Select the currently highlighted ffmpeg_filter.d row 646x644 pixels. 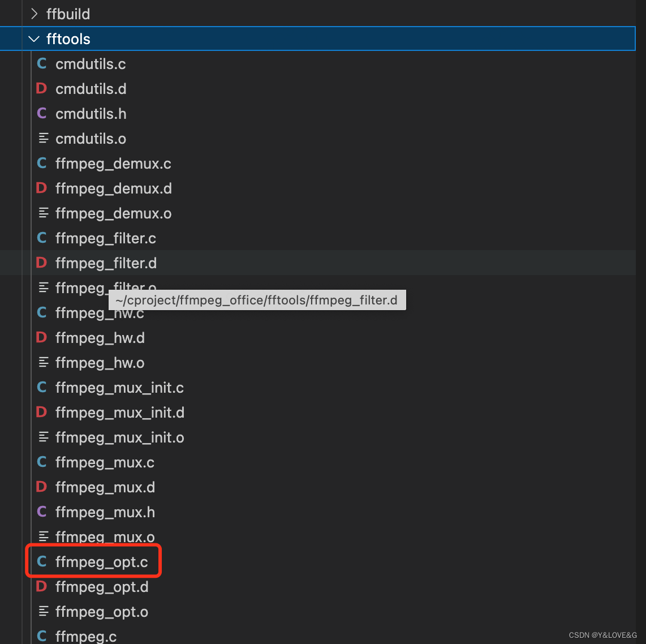[x=105, y=263]
